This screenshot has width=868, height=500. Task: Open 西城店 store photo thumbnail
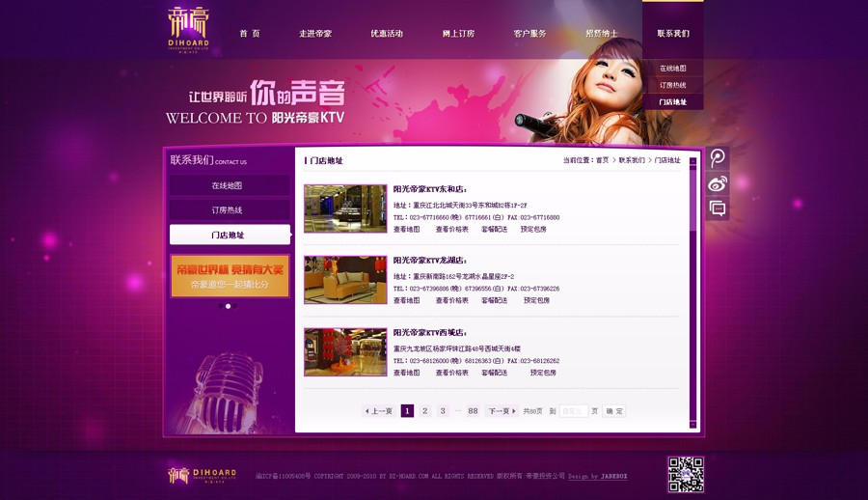[x=345, y=352]
